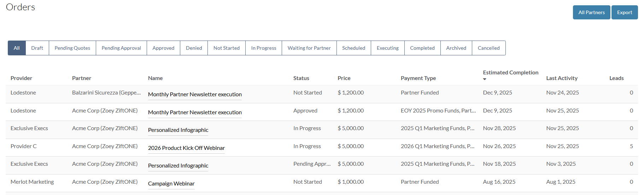Click the leads value 5
This screenshot has width=644, height=195.
(631, 146)
